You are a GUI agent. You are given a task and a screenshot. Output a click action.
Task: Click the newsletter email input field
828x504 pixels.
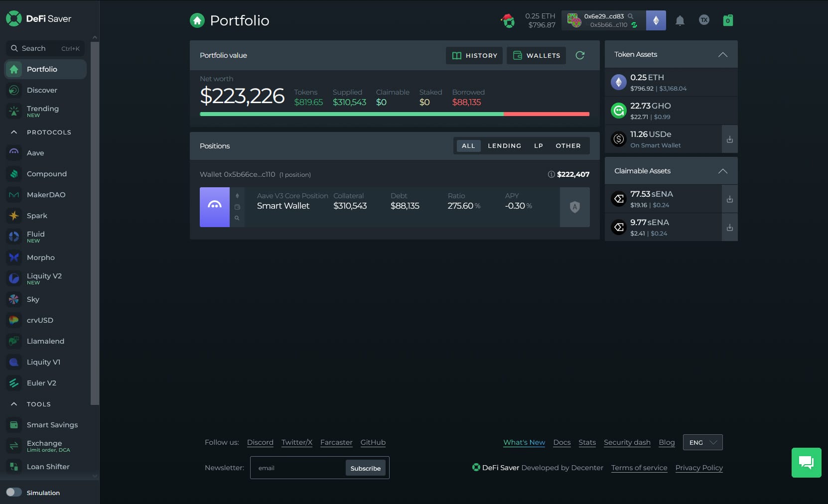pyautogui.click(x=298, y=468)
